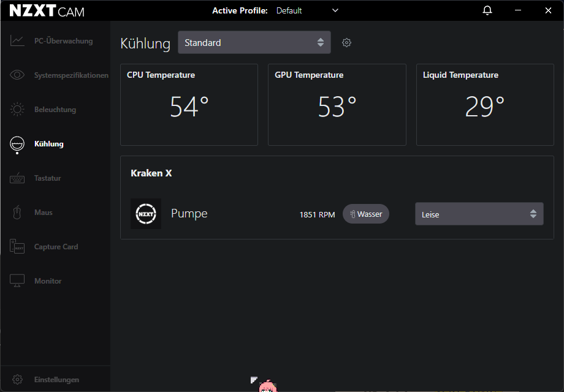Screen dimensions: 564x392
Task: Click the NZXT CAM logo
Action: (x=47, y=11)
